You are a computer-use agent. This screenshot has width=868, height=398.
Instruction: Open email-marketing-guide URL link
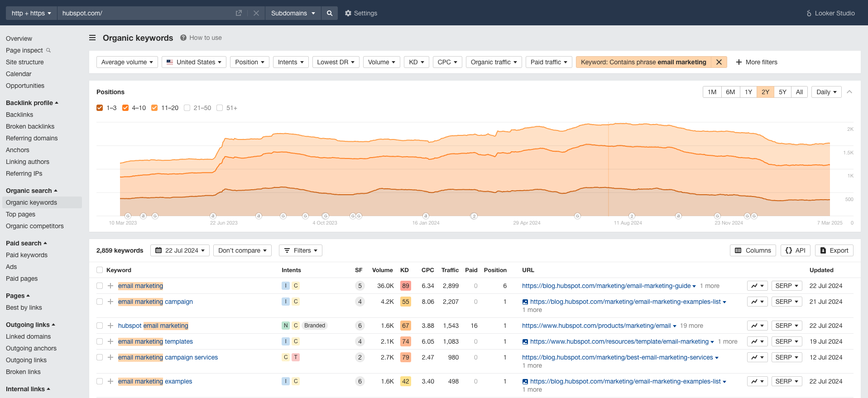click(606, 286)
